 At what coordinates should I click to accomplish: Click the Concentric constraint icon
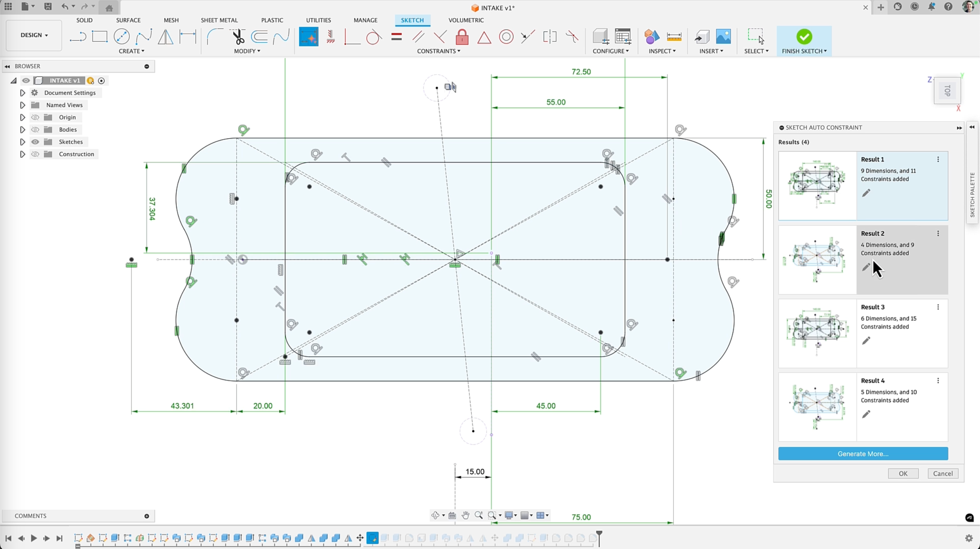click(506, 37)
